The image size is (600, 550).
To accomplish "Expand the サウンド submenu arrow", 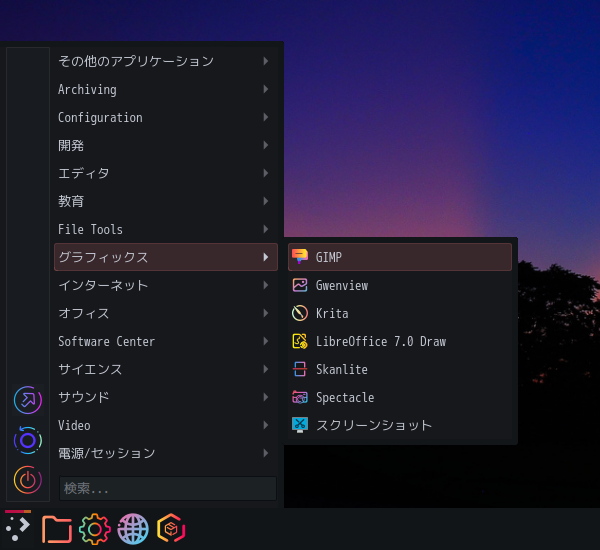I will [x=266, y=397].
